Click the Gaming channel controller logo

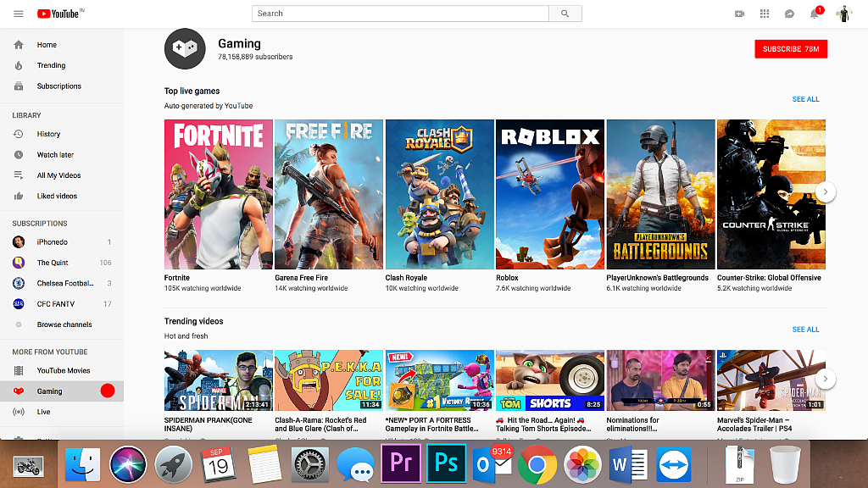(185, 48)
